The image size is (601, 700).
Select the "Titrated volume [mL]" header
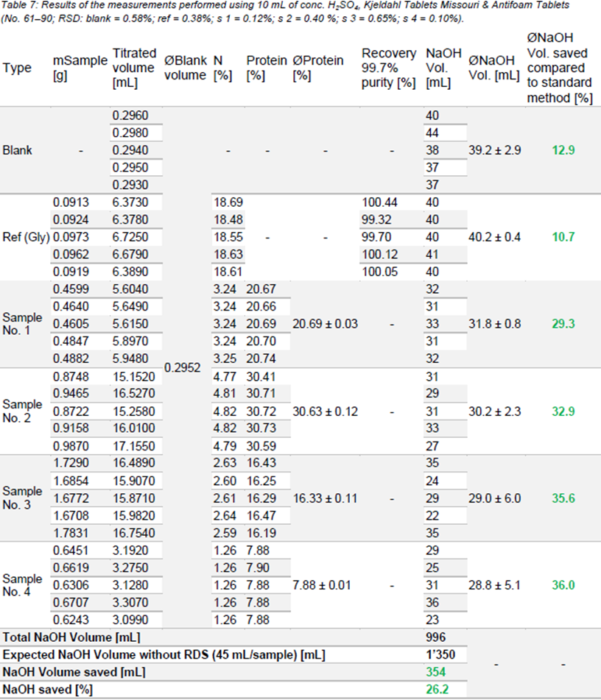coord(134,68)
